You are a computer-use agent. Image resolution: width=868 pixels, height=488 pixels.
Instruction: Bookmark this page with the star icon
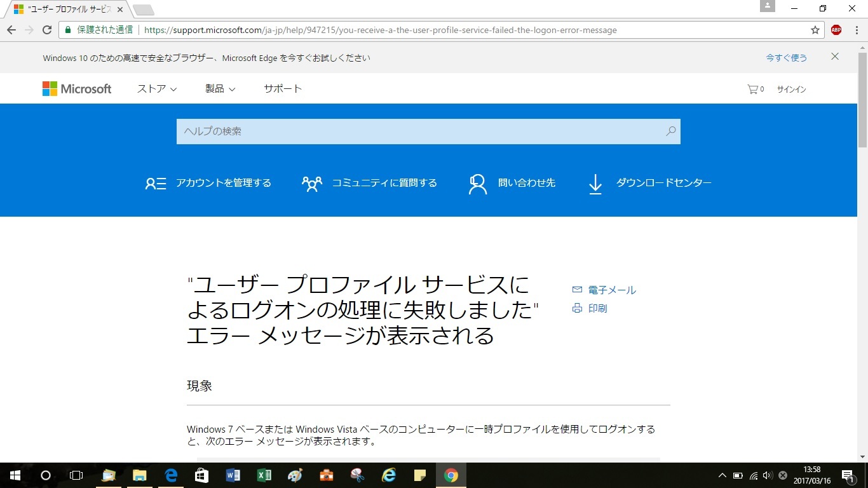tap(815, 30)
